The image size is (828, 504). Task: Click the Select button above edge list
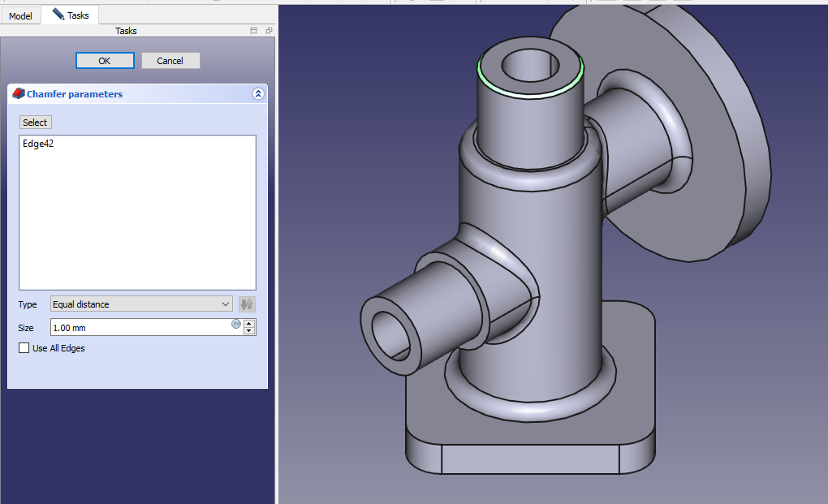click(35, 123)
